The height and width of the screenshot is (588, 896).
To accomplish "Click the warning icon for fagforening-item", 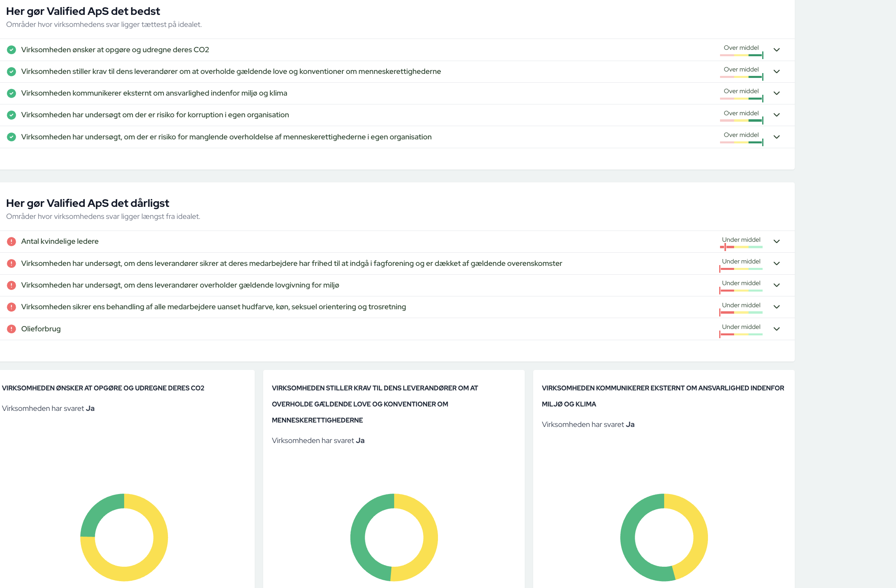I will [x=11, y=263].
